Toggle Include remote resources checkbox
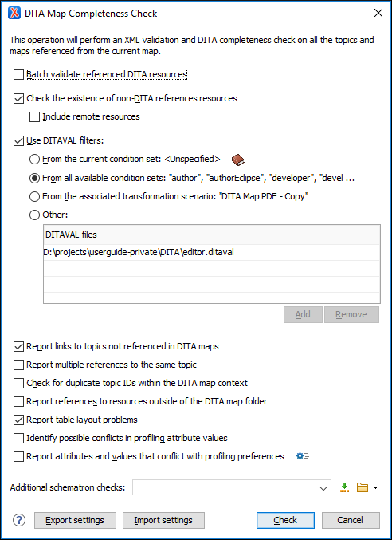392x540 pixels. click(x=34, y=116)
